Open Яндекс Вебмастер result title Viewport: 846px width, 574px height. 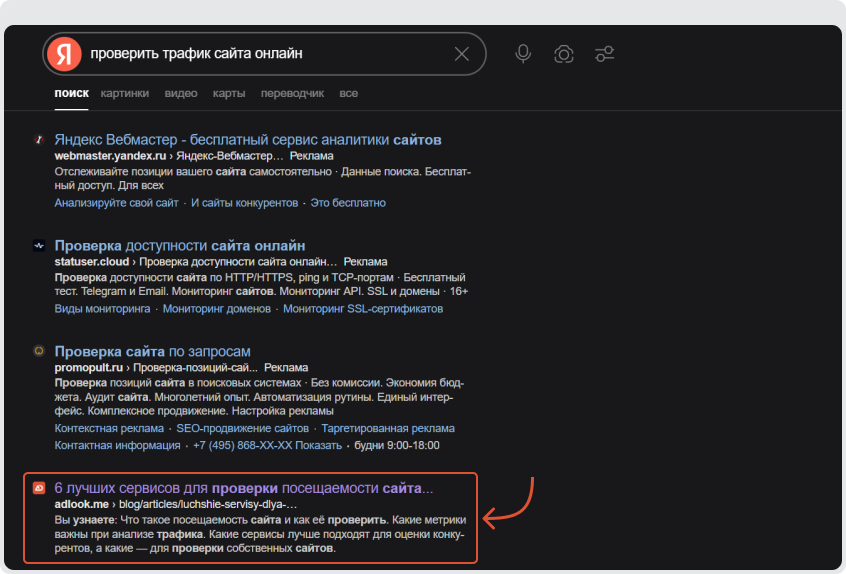click(248, 140)
